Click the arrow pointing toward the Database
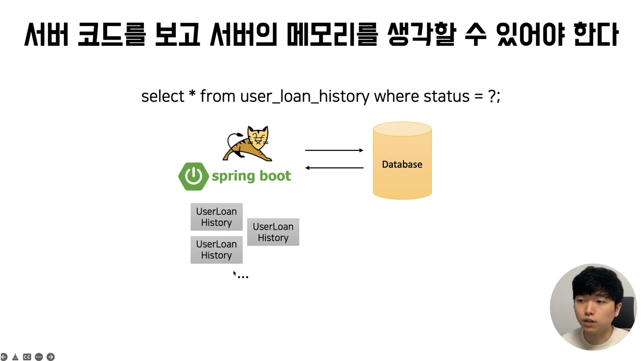Image resolution: width=644 pixels, height=361 pixels. tap(334, 150)
